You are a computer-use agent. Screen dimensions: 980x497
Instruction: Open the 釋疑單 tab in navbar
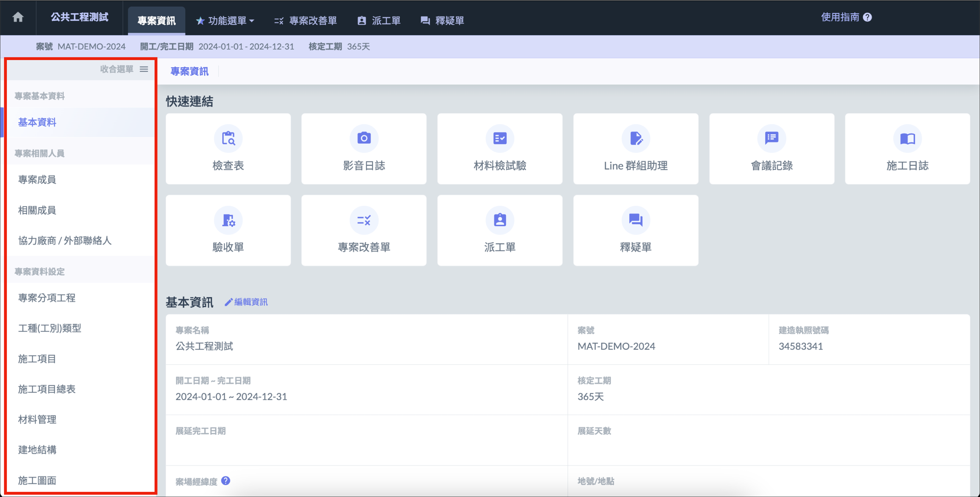point(442,20)
